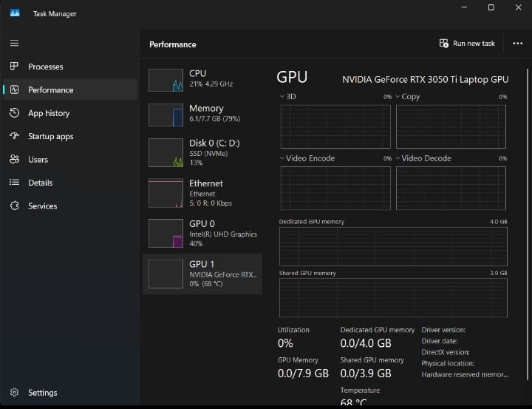Click the Run new task icon
This screenshot has height=409, width=532.
[444, 43]
